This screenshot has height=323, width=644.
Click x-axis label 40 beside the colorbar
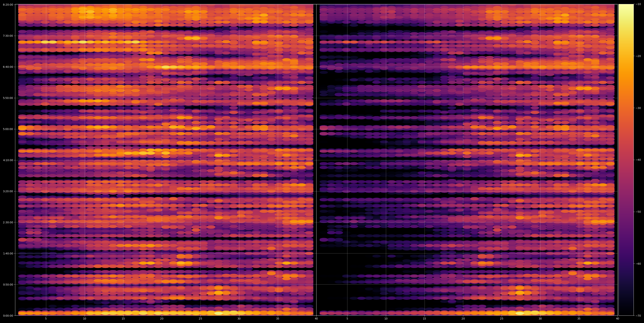(x=618, y=319)
